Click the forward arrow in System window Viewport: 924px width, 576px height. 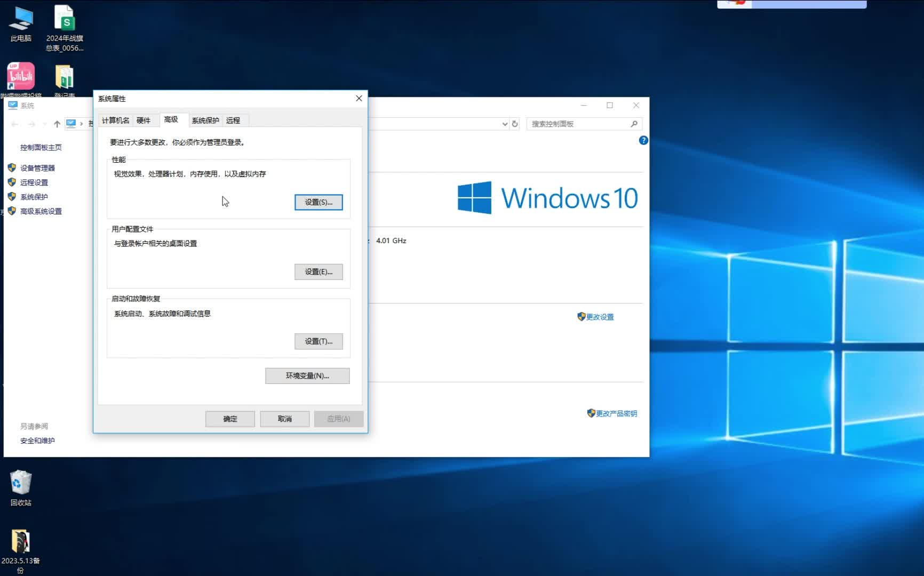31,124
